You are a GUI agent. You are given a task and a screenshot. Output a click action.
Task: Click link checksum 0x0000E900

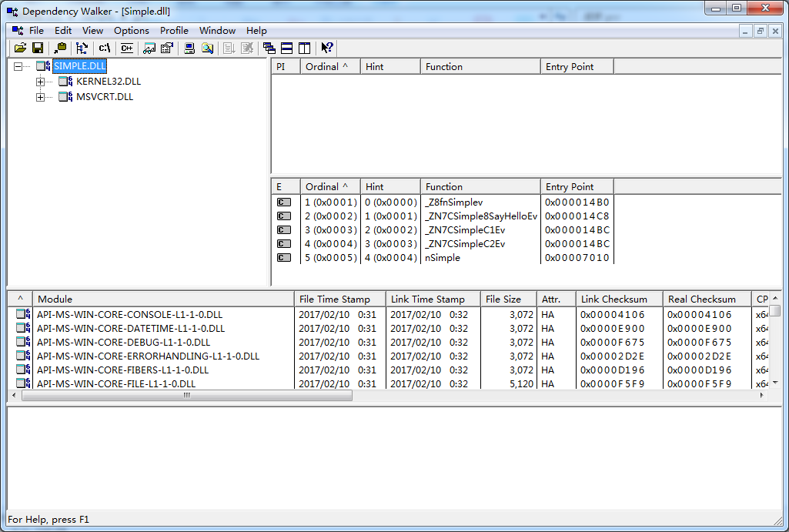(613, 328)
